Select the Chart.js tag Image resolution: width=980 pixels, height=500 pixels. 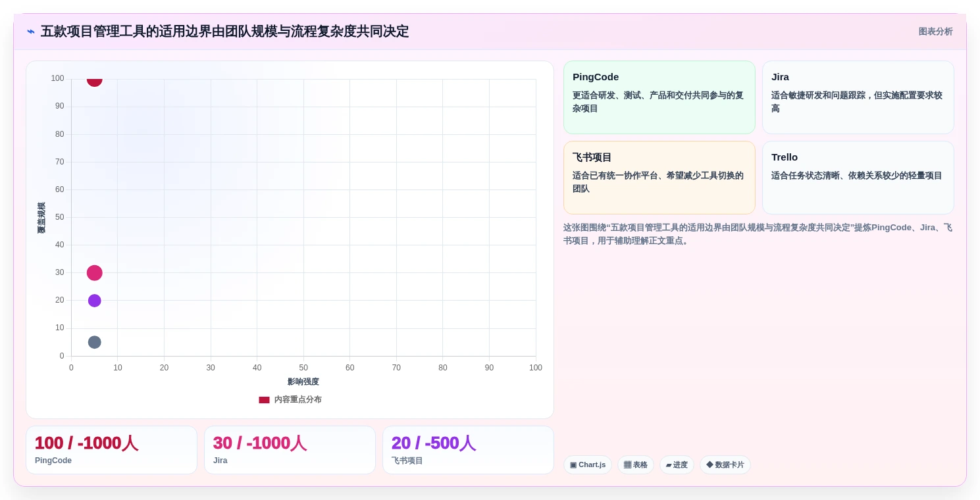pos(588,465)
